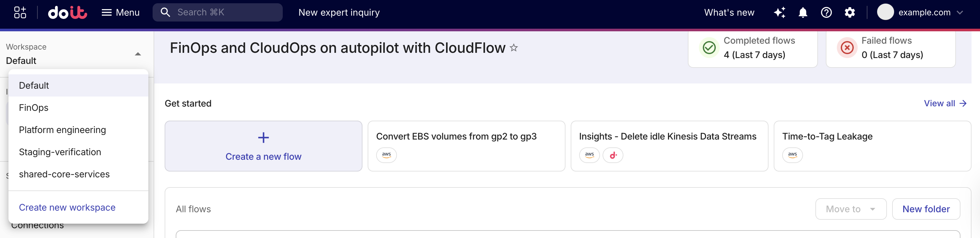This screenshot has height=238, width=980.
Task: Click New folder button
Action: pos(926,209)
